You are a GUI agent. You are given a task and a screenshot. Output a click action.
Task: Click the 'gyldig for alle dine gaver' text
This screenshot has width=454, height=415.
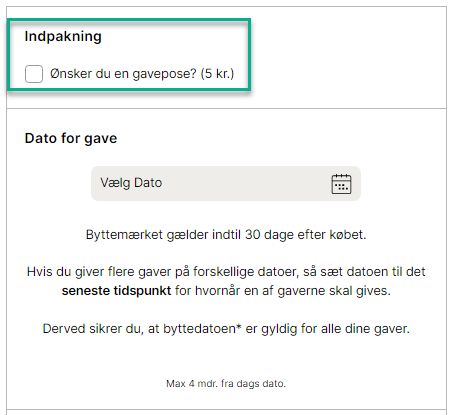(335, 329)
